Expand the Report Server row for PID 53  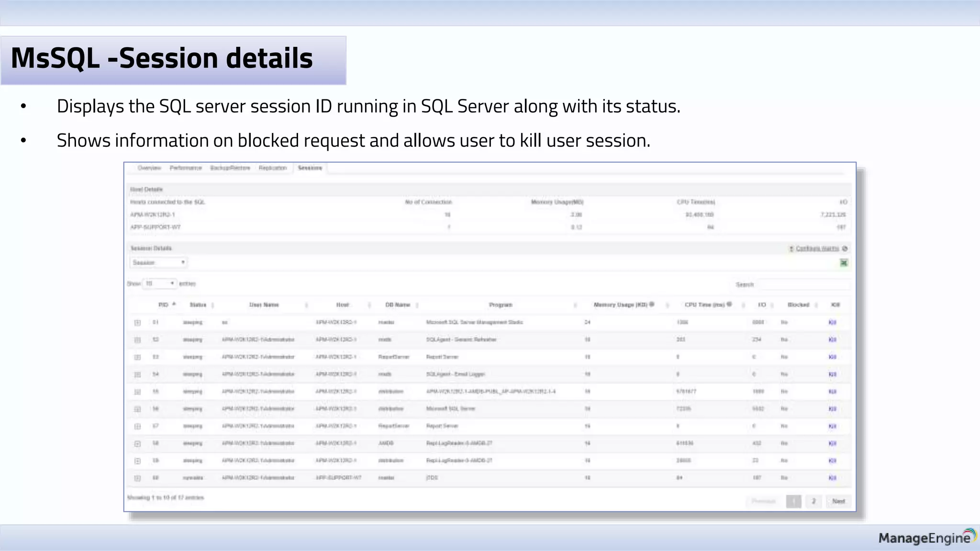(x=137, y=357)
